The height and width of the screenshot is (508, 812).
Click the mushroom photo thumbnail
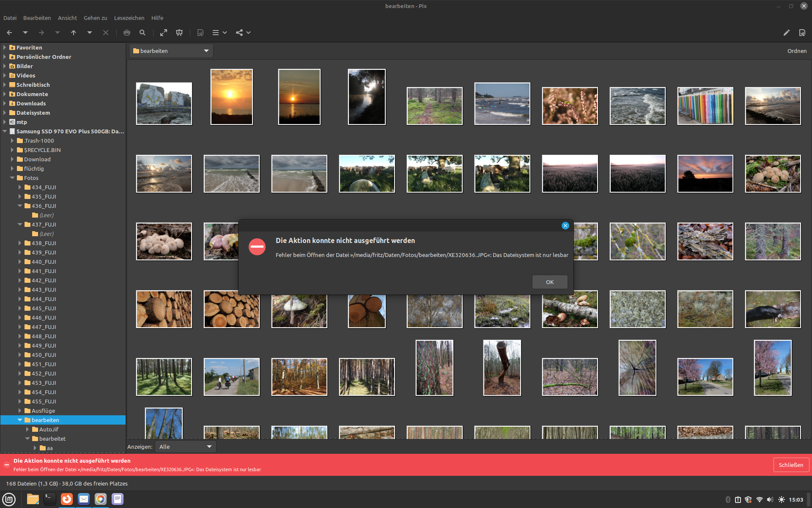163,241
